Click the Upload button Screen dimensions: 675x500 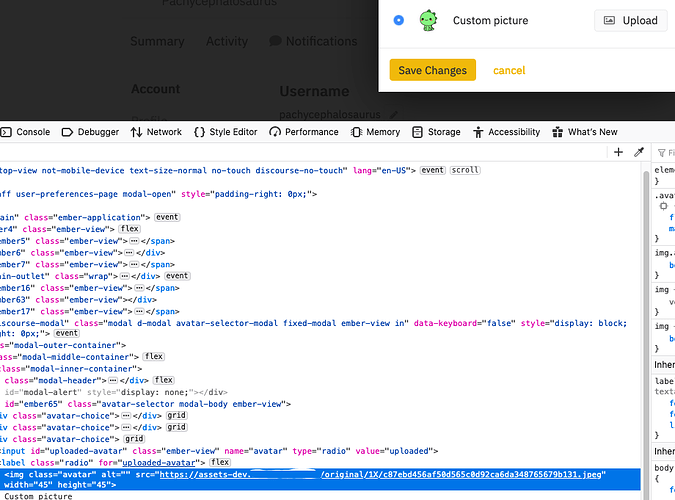pyautogui.click(x=631, y=21)
